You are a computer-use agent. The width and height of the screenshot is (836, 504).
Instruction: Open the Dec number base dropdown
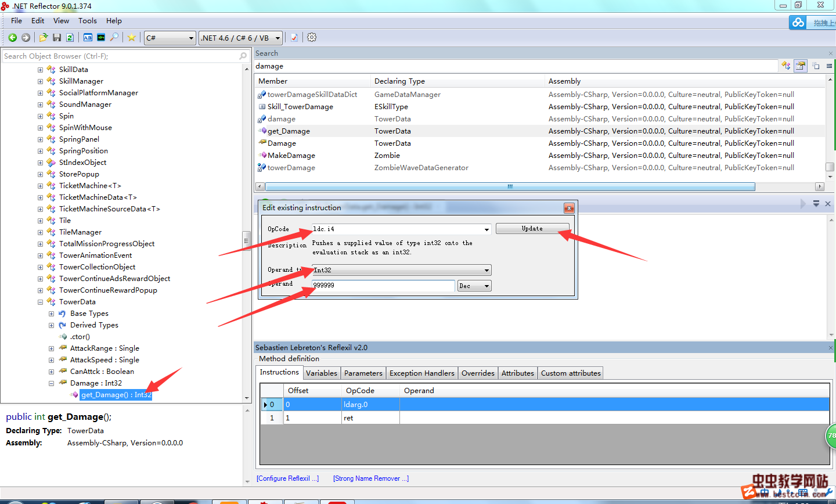click(x=474, y=286)
